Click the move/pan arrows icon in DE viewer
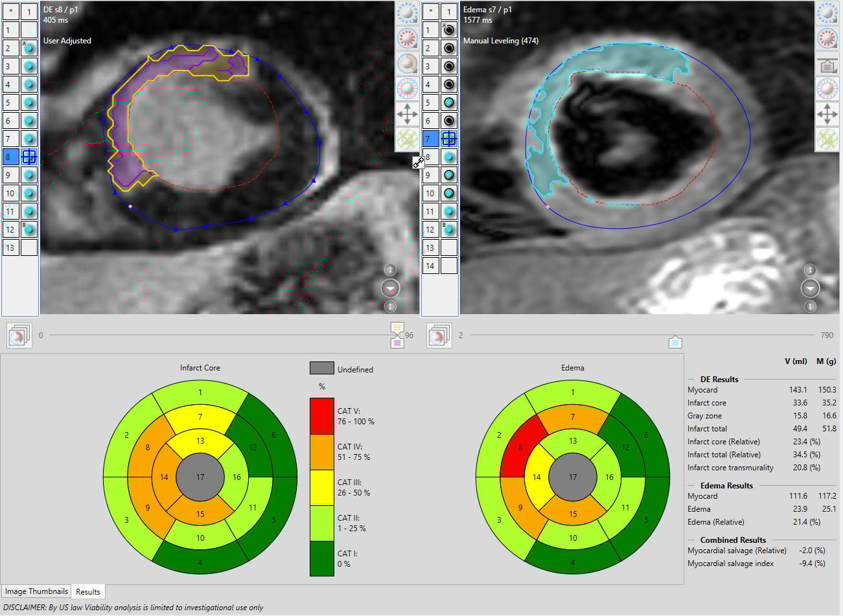Viewport: 843px width, 616px height. 407,114
